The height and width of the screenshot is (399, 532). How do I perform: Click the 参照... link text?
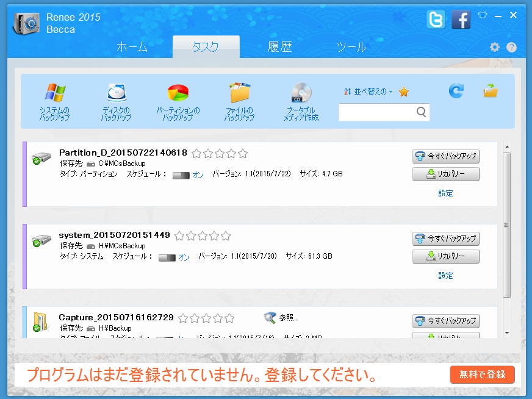click(289, 318)
